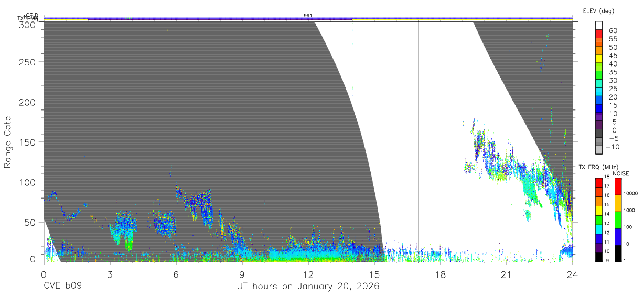Image resolution: width=644 pixels, height=297 pixels.
Task: Click the ELEV colorbar label '60'
Action: pos(614,31)
